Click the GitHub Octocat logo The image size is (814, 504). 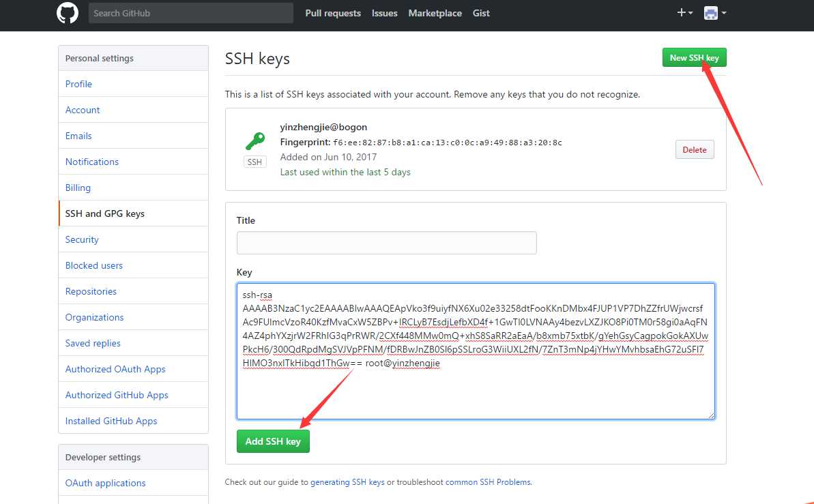click(68, 13)
